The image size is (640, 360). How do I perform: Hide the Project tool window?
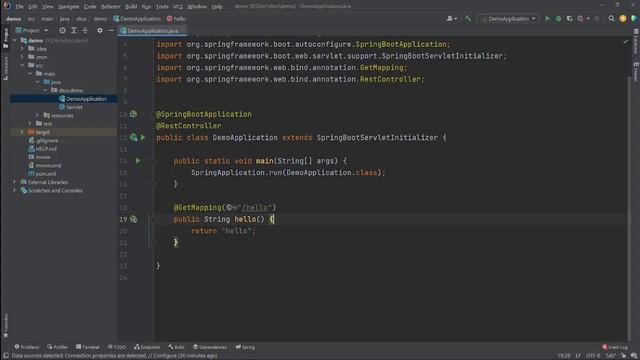click(x=111, y=31)
